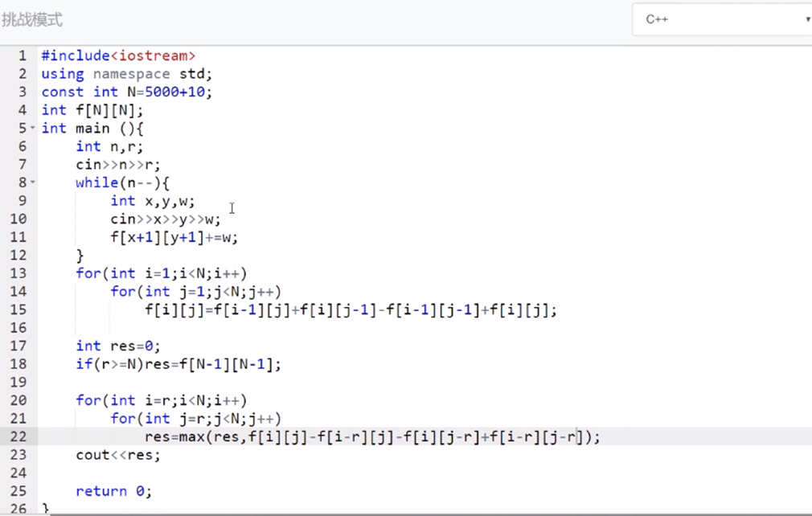Click the 挑战模式 label

click(31, 19)
